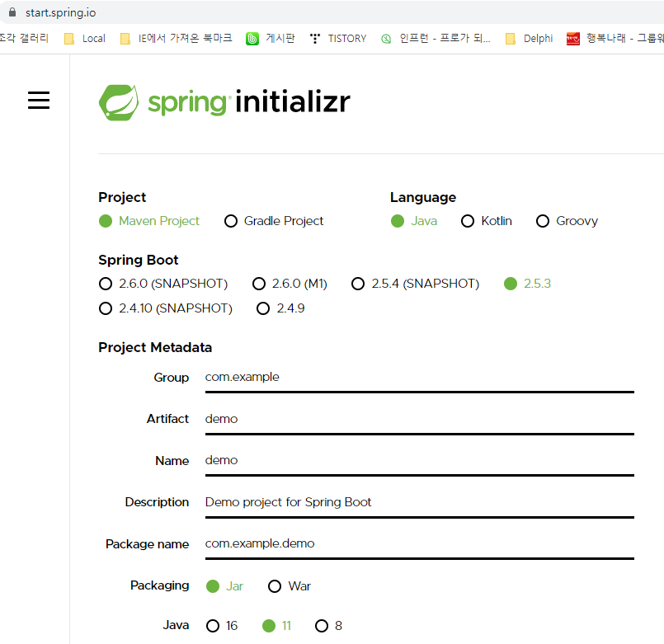664x644 pixels.
Task: Open the 행복나래 bookmark
Action: point(615,39)
